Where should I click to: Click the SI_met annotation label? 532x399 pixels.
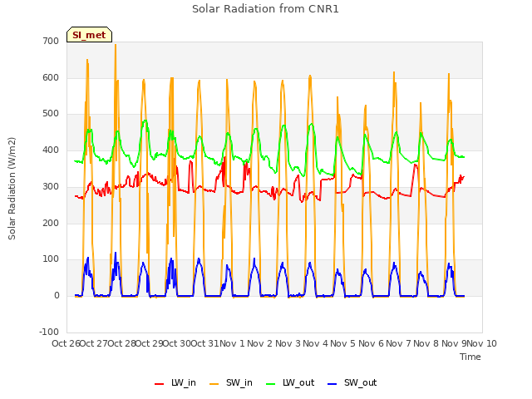click(89, 35)
